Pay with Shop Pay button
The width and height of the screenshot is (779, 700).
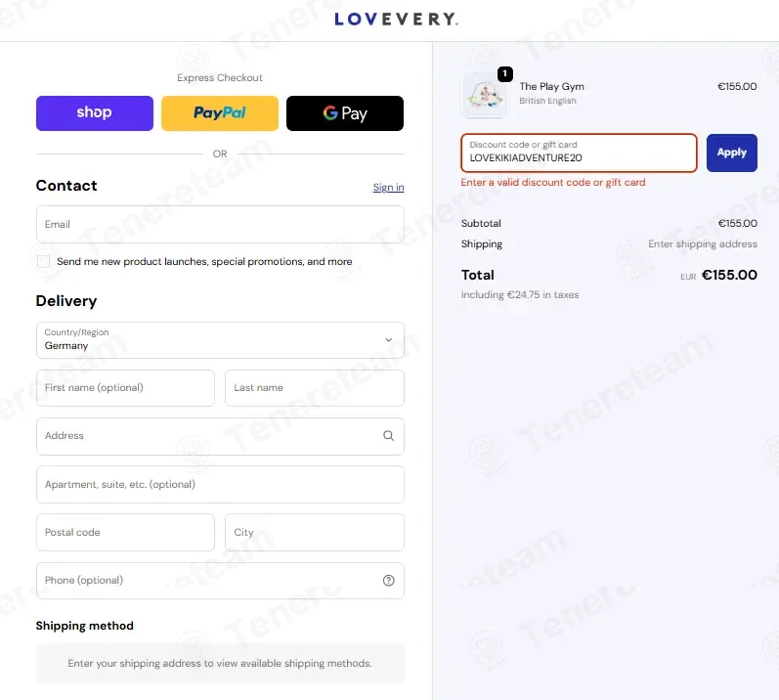point(95,113)
